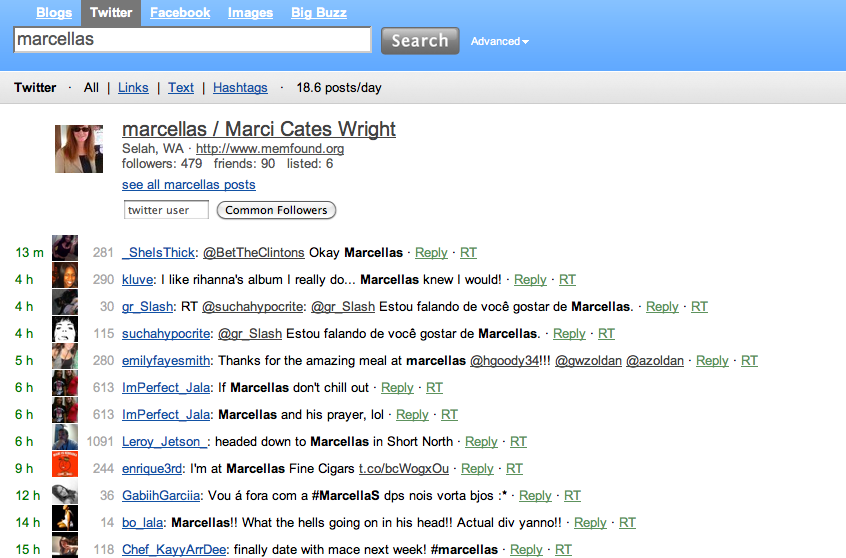This screenshot has height=558, width=846.
Task: Click the Common Followers button
Action: [x=276, y=210]
